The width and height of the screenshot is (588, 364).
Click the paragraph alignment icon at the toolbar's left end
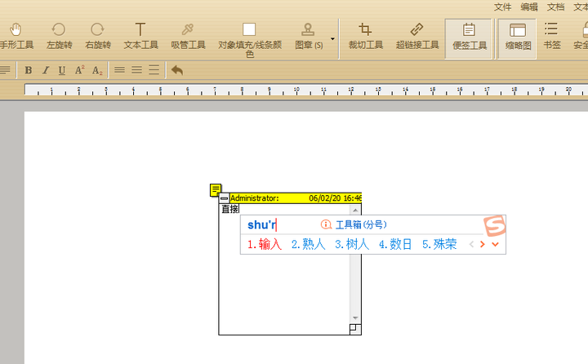[x=5, y=70]
